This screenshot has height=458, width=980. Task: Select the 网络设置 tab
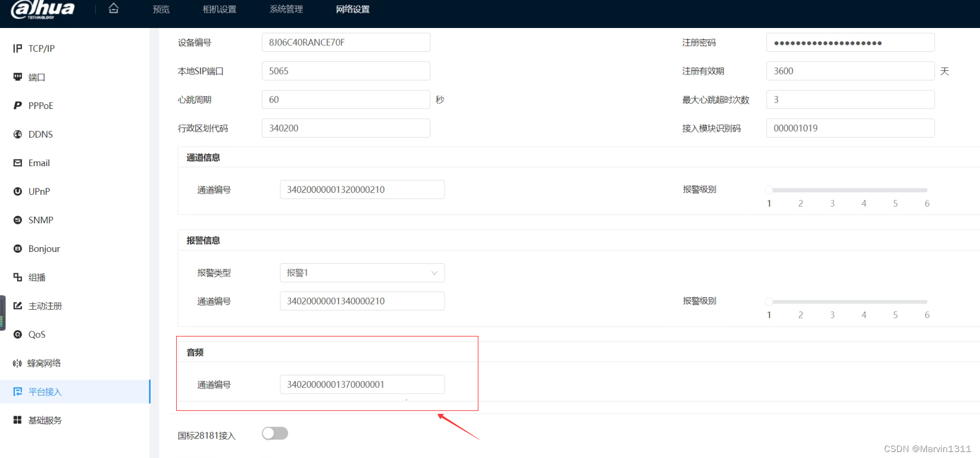(x=353, y=10)
